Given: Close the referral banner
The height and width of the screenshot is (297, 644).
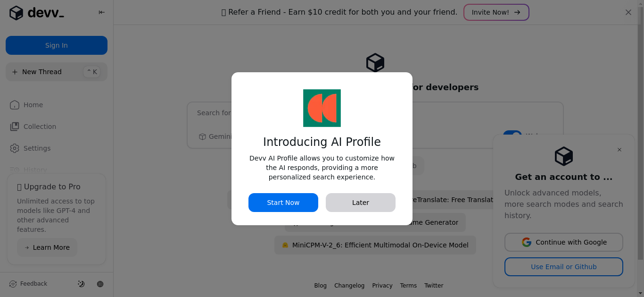Looking at the screenshot, I should click(x=628, y=12).
